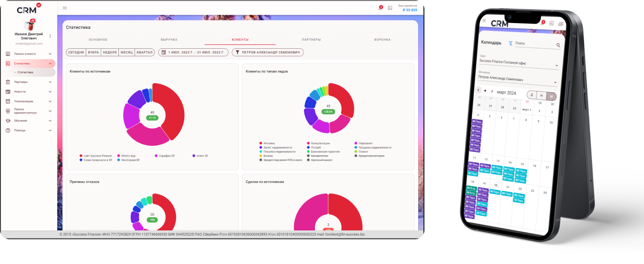
Task: Toggle the Агент SF legend item
Action: click(200, 156)
